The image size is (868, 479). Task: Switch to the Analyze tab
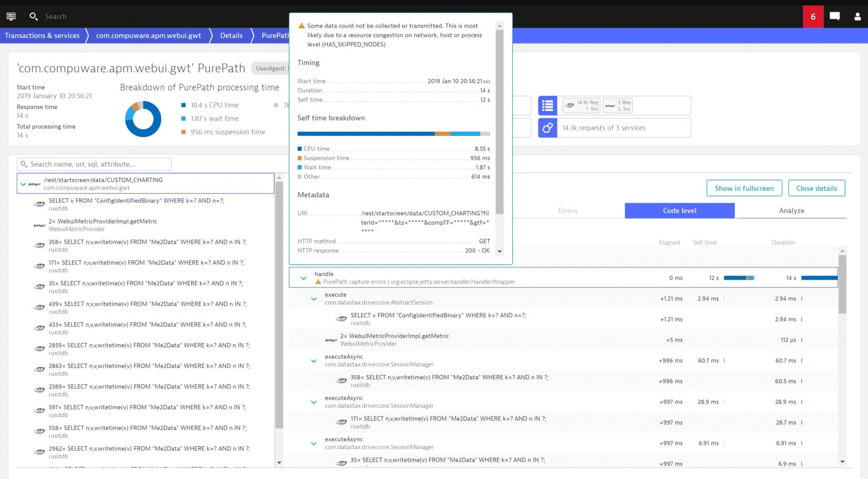pos(791,210)
